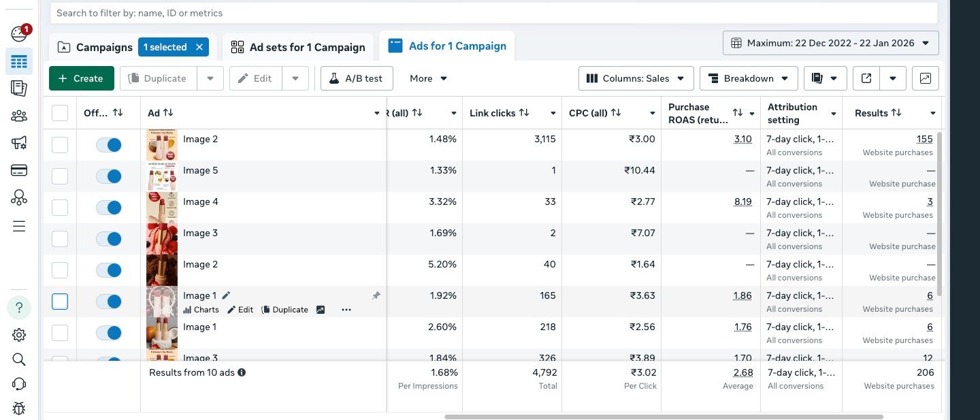Click the report bug icon in sidebar
This screenshot has width=980, height=420.
(19, 408)
